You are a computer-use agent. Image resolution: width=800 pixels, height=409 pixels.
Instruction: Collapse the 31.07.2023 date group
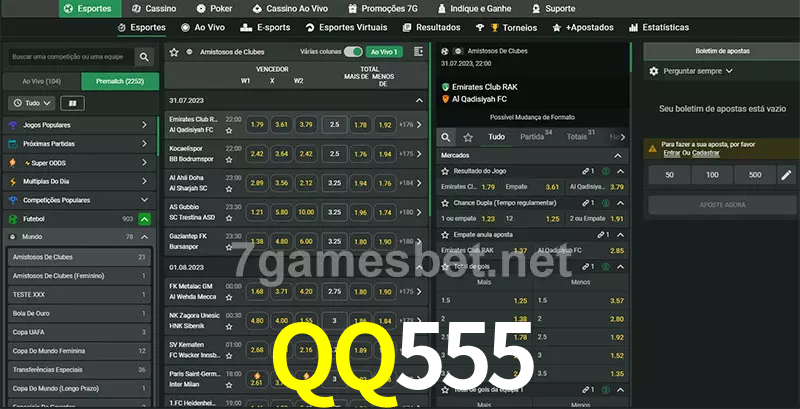[420, 100]
